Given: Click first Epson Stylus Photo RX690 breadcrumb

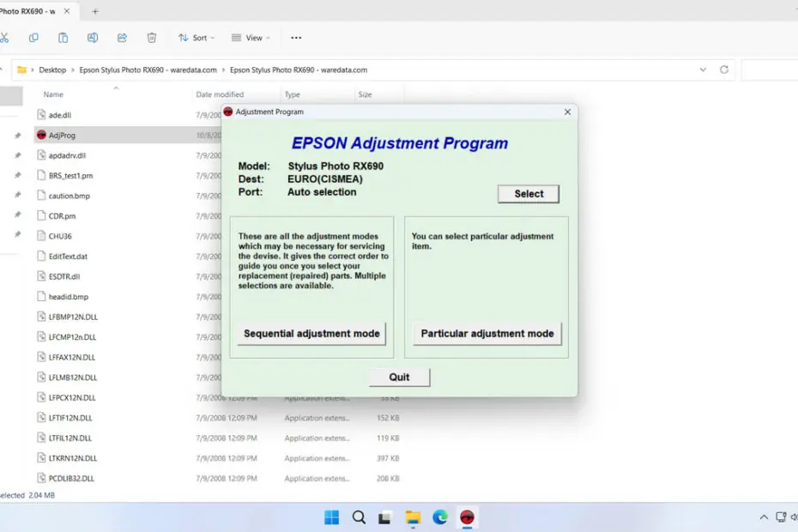Looking at the screenshot, I should 148,70.
